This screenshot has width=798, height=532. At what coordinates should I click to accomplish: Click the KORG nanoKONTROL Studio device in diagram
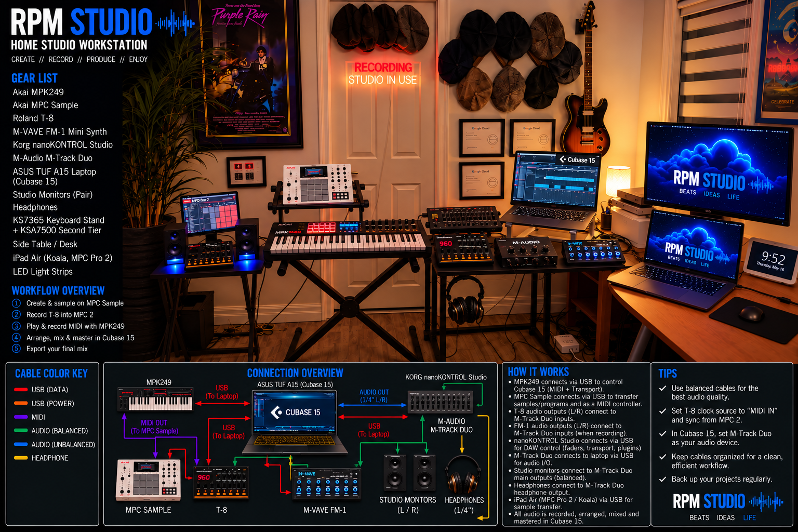coord(441,402)
